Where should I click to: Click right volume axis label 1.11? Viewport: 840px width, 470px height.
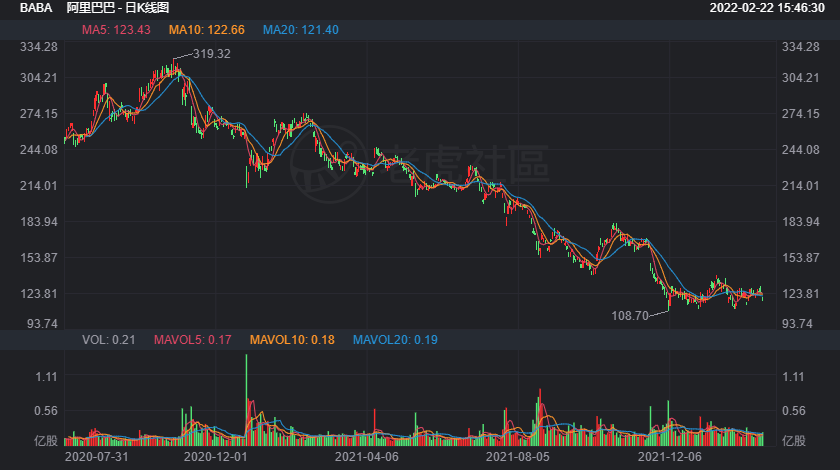[793, 377]
